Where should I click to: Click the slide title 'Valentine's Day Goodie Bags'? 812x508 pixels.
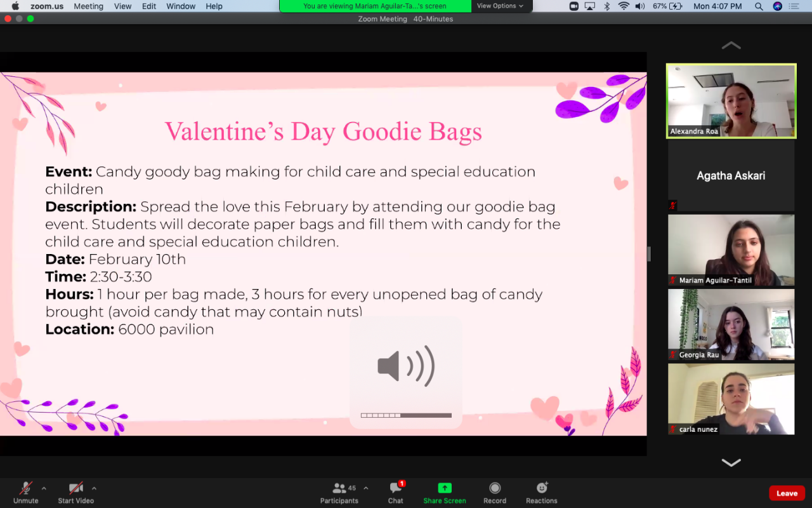(x=324, y=131)
